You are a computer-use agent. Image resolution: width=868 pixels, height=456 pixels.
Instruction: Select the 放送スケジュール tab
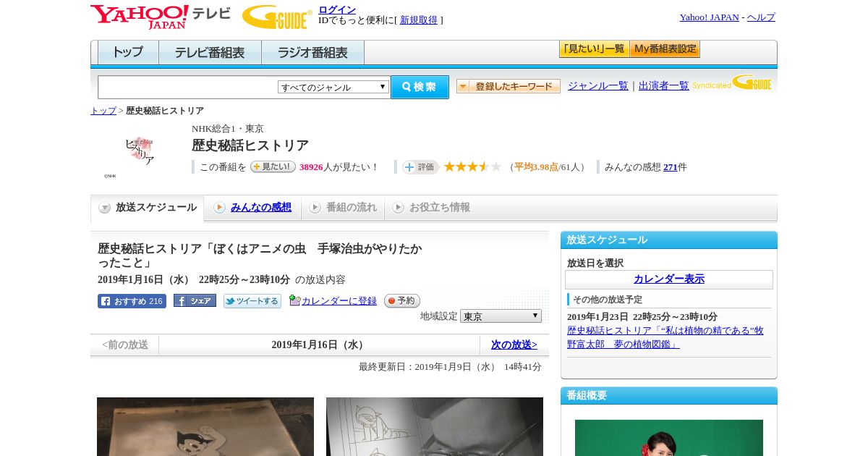(x=148, y=208)
